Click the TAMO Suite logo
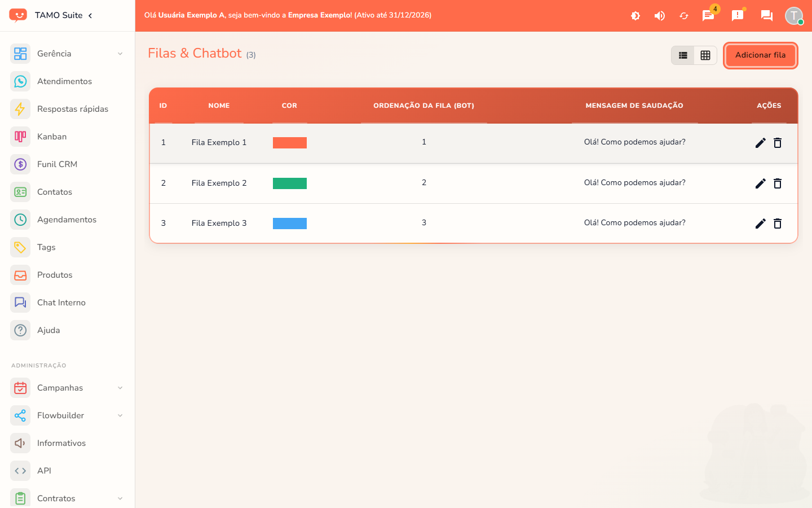This screenshot has height=508, width=812. click(x=18, y=15)
